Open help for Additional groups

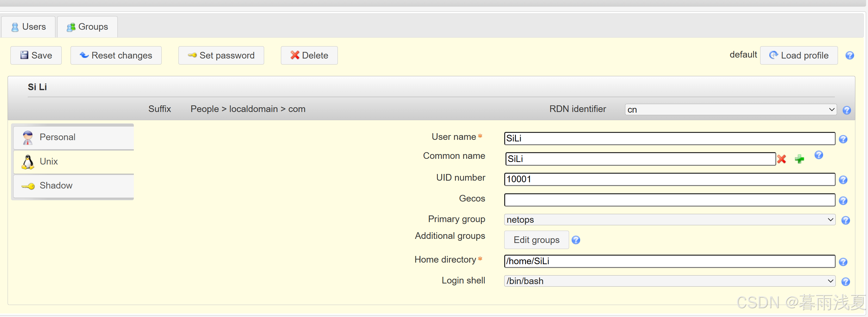[576, 240]
